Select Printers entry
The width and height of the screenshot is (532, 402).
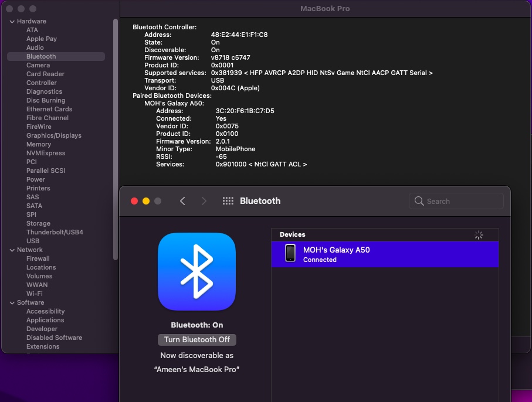tap(38, 189)
